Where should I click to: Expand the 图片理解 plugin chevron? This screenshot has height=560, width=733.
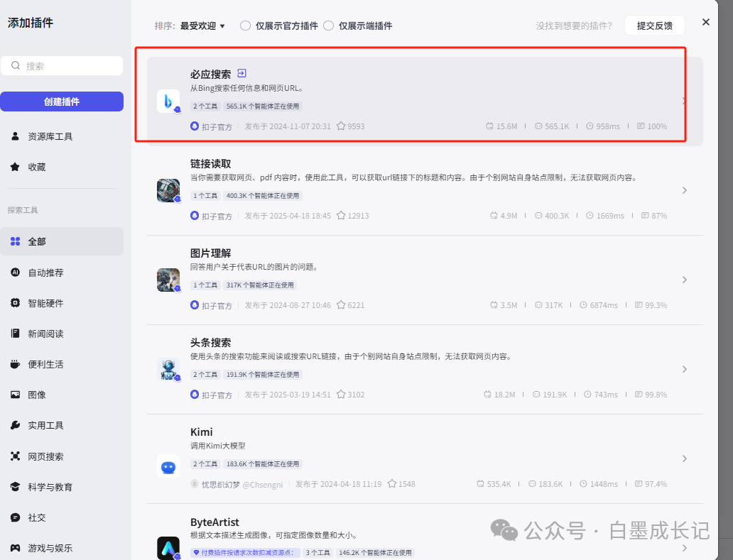(685, 280)
